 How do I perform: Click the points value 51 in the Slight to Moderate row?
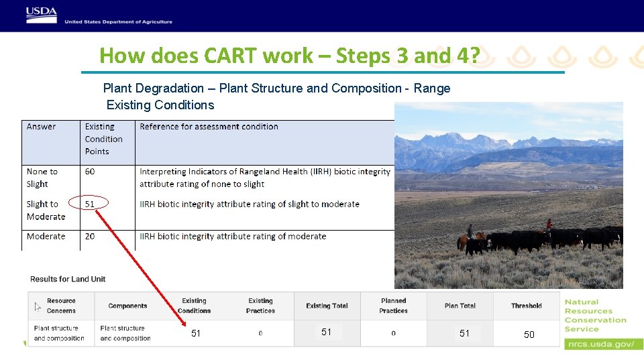pos(89,204)
